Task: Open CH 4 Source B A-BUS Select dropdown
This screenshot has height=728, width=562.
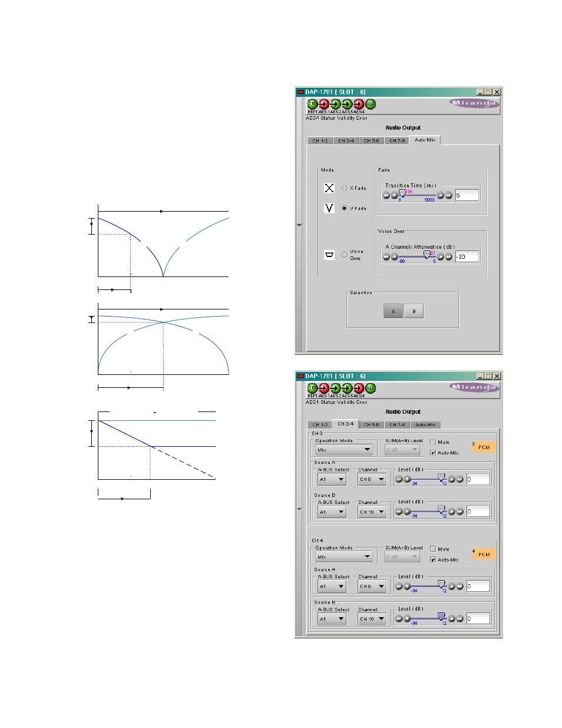Action: point(332,619)
